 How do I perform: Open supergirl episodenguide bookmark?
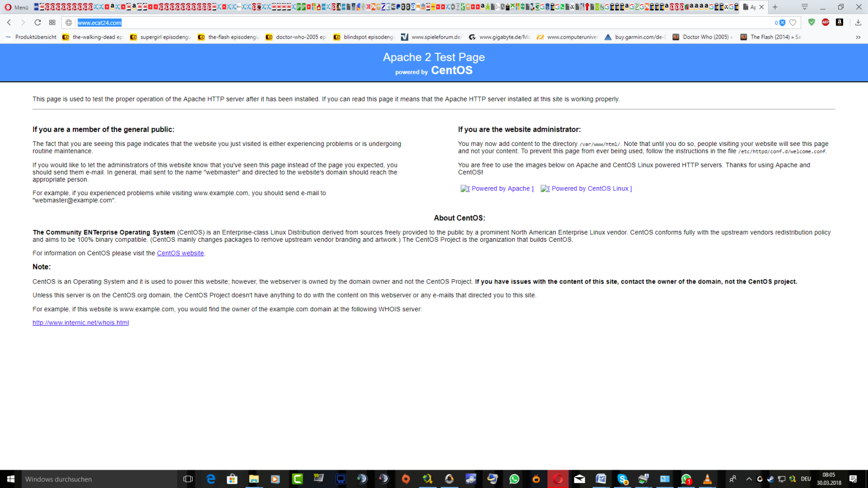pos(161,37)
